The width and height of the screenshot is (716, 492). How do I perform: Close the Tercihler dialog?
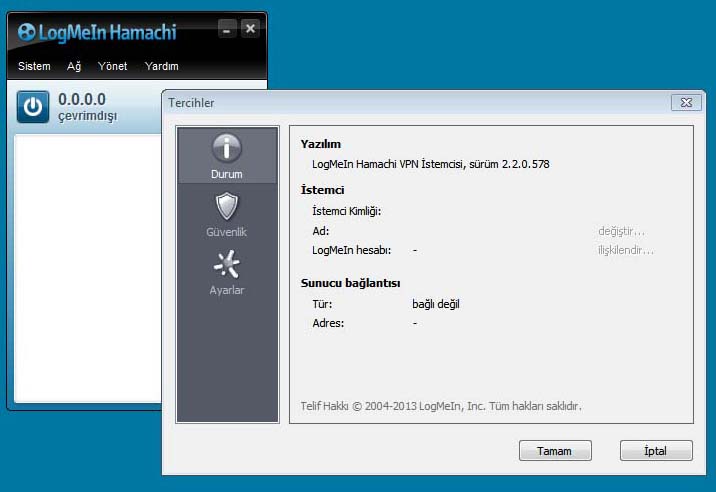tap(686, 102)
